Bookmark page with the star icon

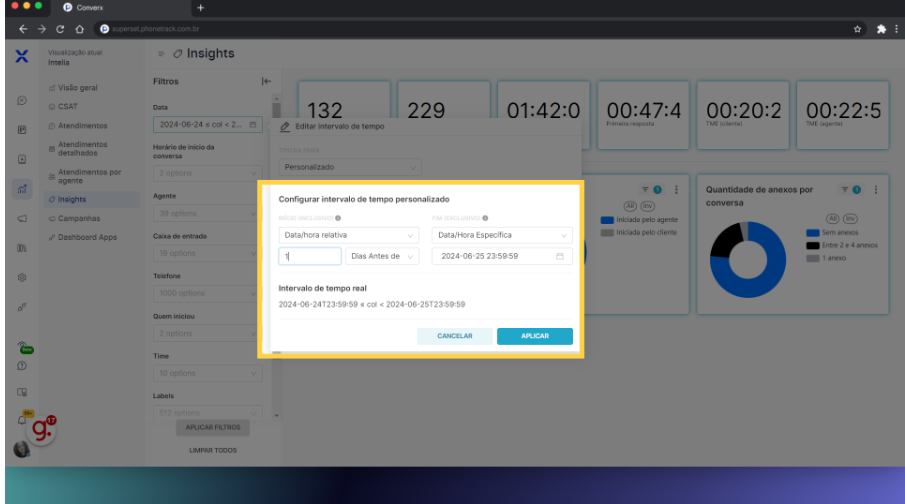[x=858, y=30]
